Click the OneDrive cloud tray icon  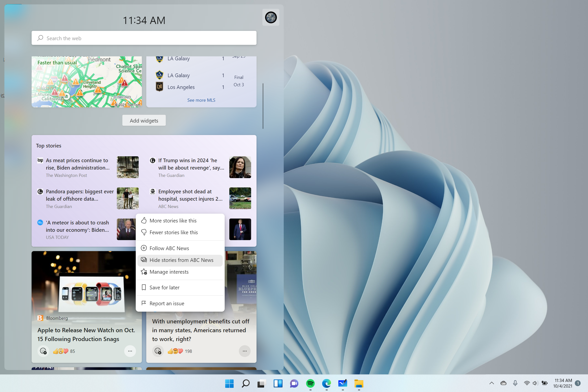click(x=503, y=383)
